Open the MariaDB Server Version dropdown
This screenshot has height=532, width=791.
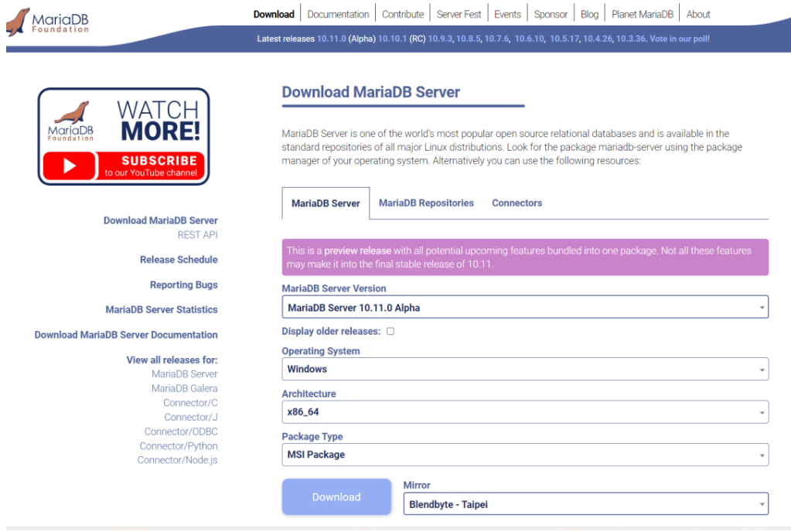pos(525,307)
